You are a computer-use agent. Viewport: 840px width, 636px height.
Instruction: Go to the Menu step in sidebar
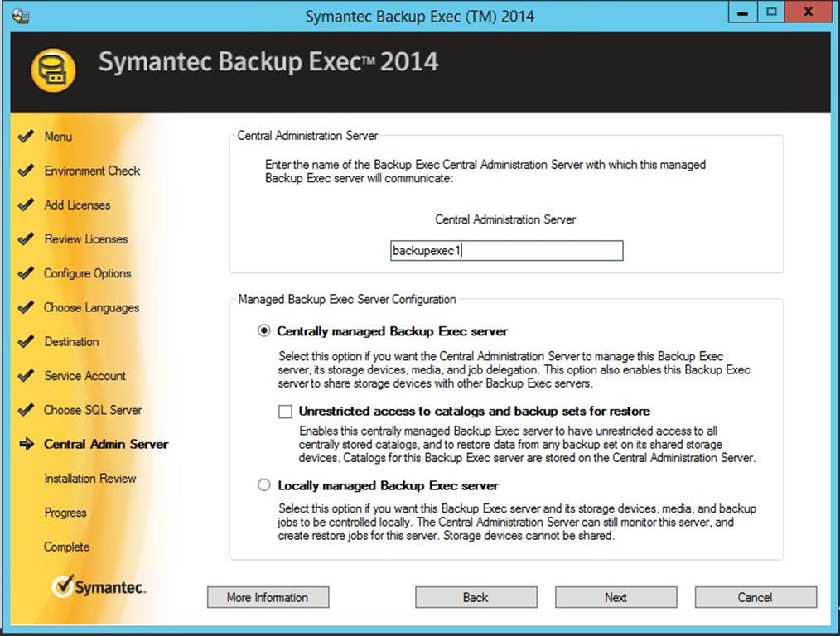click(x=58, y=137)
